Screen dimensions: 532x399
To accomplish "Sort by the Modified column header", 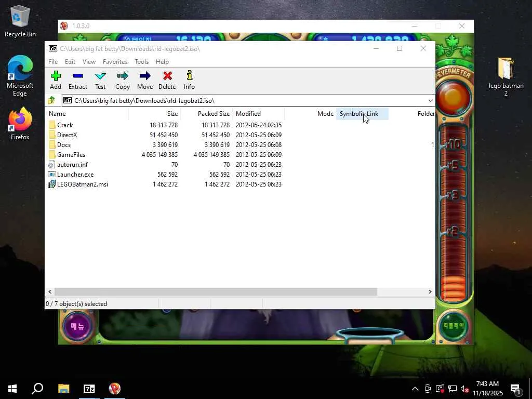I will [259, 114].
